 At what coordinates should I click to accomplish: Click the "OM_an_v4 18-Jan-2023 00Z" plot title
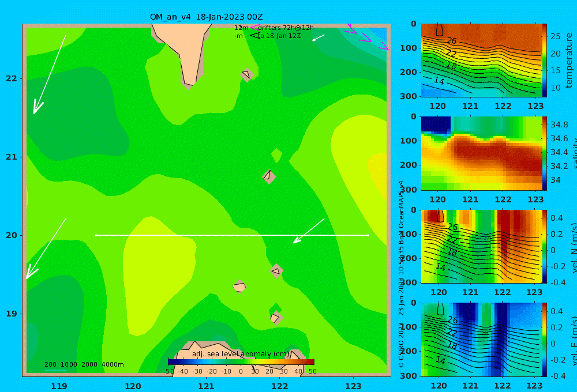click(x=206, y=17)
